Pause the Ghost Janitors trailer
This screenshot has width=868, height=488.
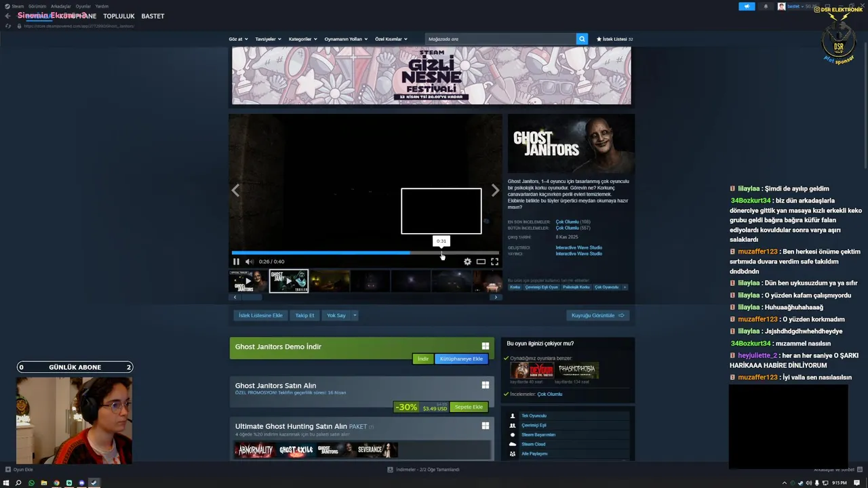(236, 262)
